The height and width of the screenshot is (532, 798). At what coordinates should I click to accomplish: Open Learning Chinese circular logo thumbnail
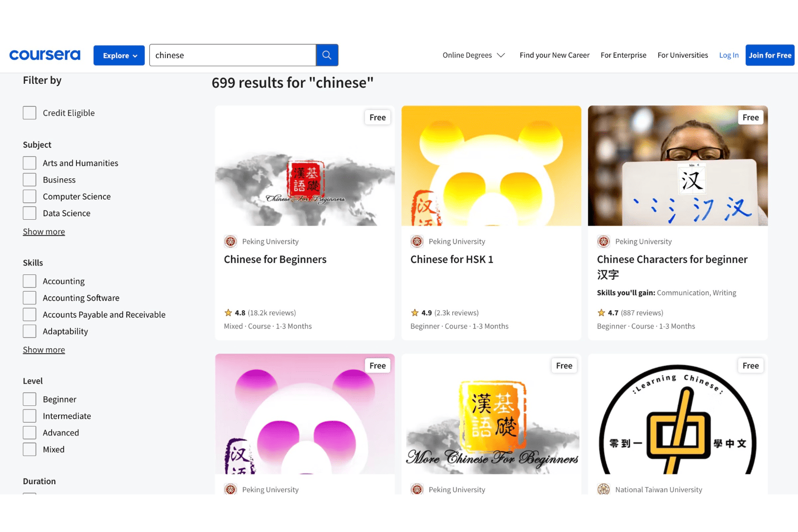[x=678, y=414]
